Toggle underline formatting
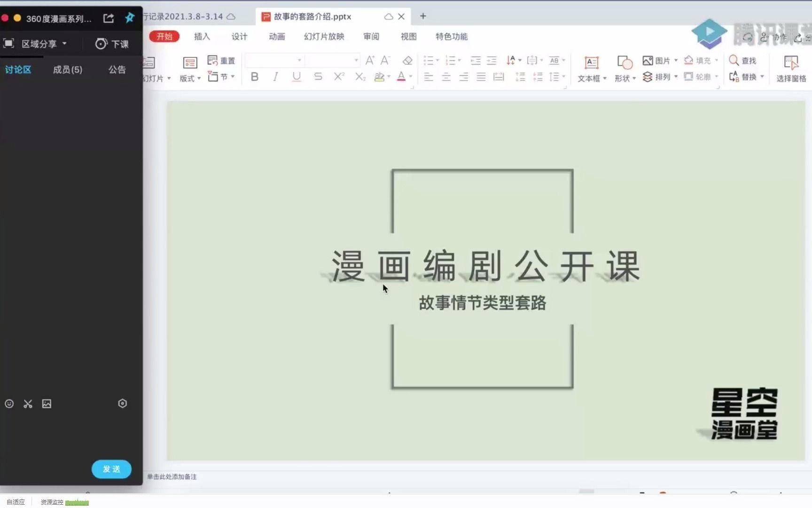 [297, 77]
